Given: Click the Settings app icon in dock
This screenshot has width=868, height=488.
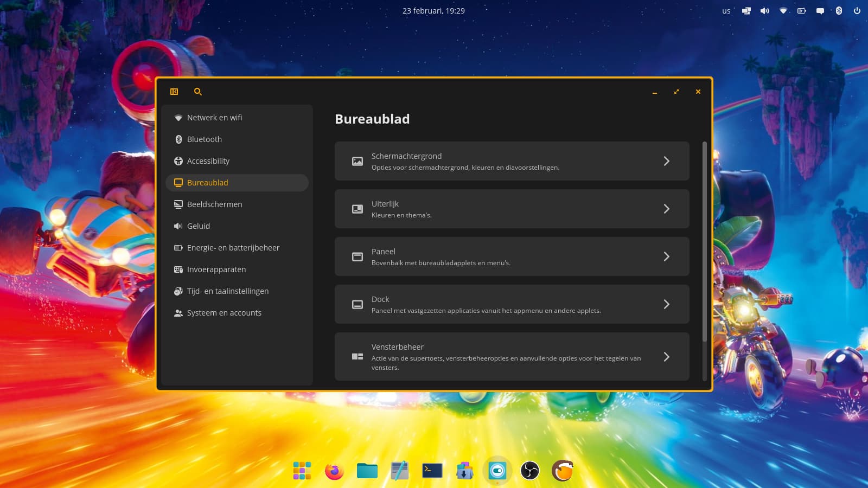Looking at the screenshot, I should click(x=497, y=471).
